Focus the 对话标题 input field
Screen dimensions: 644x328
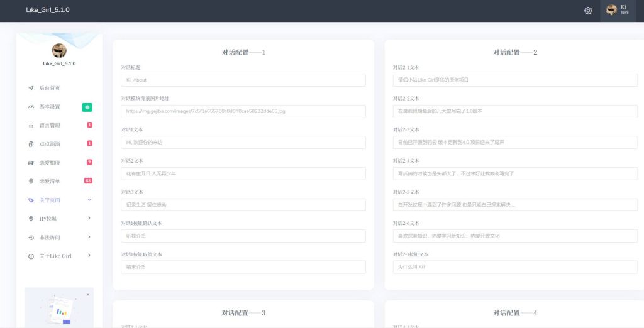click(x=243, y=80)
